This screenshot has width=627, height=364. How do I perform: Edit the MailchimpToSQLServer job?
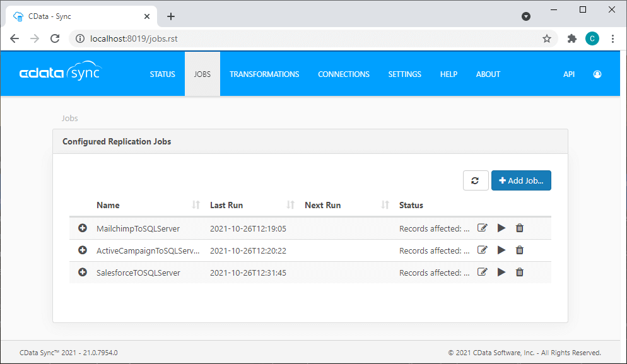coord(483,228)
